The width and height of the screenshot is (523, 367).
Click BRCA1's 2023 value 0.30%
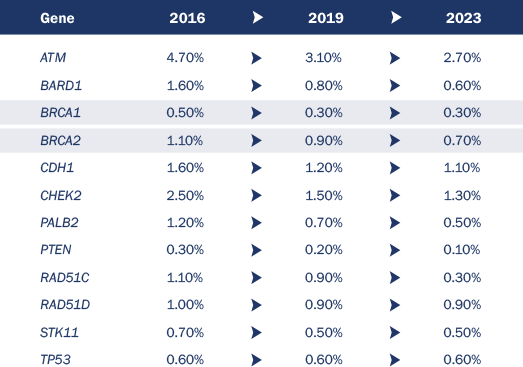[x=462, y=113]
